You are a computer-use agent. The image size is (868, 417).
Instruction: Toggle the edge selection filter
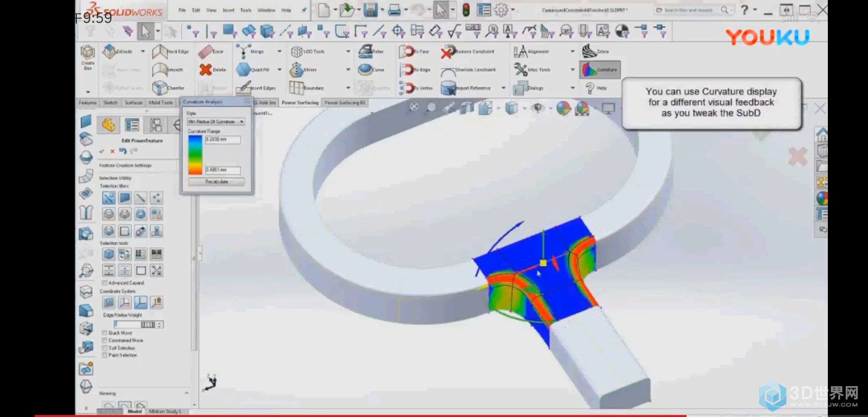click(x=141, y=198)
